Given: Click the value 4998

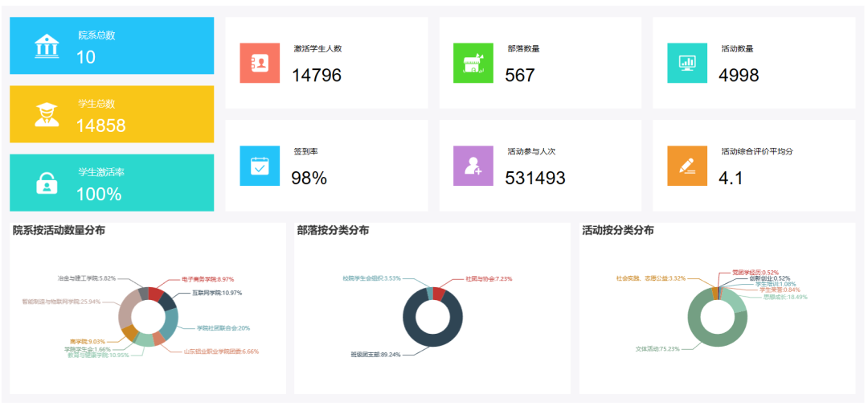Looking at the screenshot, I should [739, 76].
